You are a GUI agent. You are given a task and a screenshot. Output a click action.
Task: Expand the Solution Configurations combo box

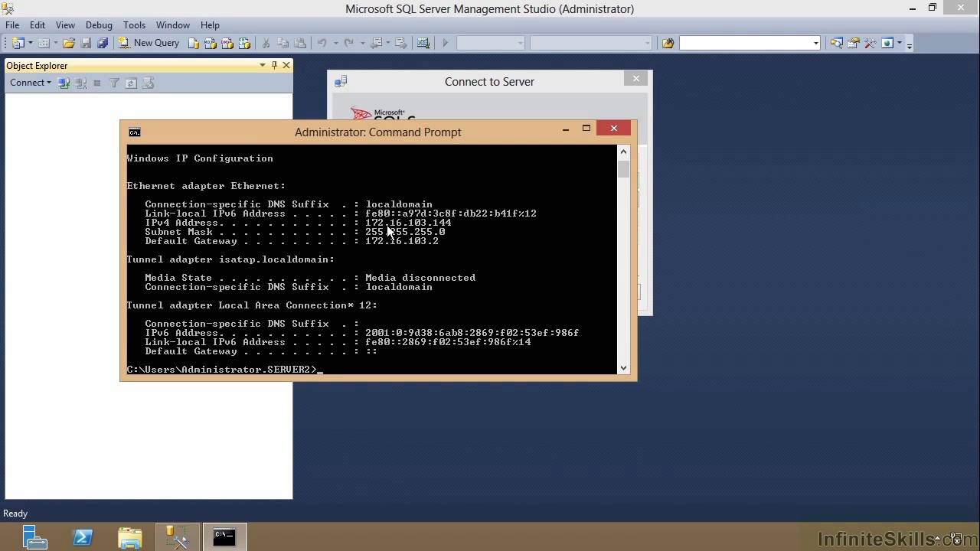click(x=491, y=44)
